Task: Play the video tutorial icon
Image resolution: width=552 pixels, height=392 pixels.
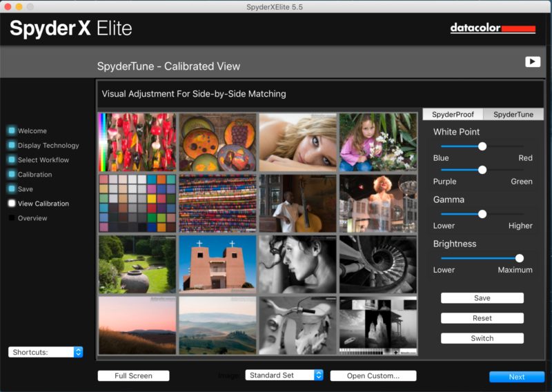Action: [533, 61]
